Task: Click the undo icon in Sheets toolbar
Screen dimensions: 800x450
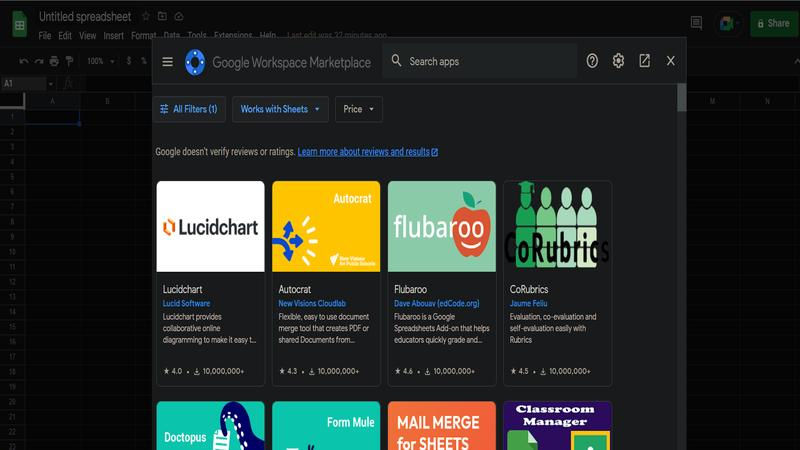Action: point(23,61)
